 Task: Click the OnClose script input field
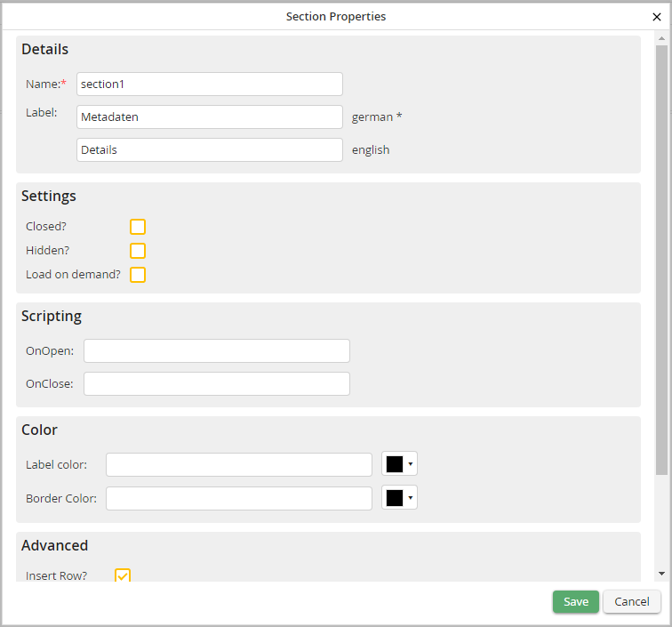217,383
